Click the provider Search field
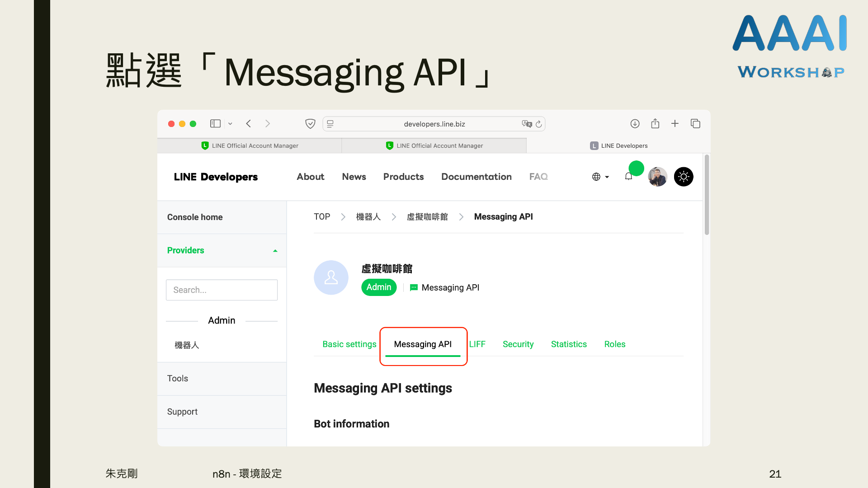The width and height of the screenshot is (868, 488). pos(222,290)
